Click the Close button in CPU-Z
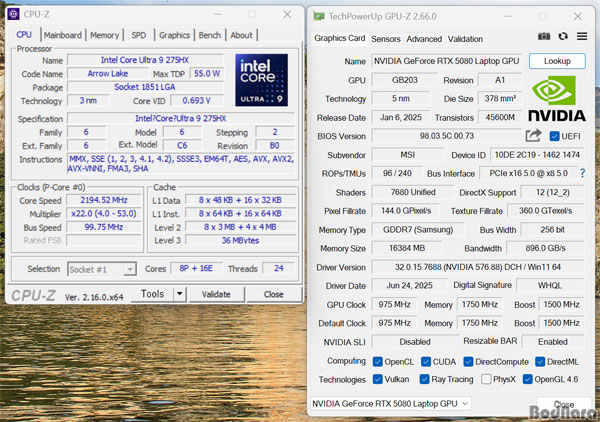 [x=274, y=294]
